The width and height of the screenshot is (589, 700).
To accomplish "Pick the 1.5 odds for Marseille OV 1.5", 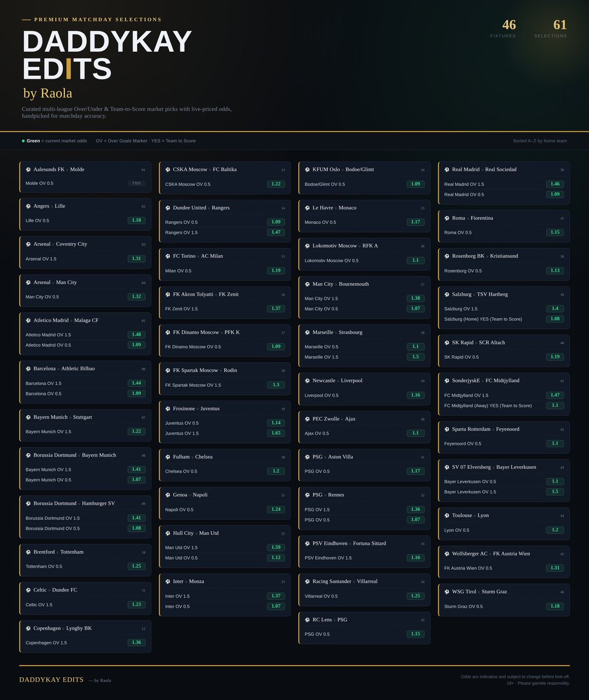I will pos(416,356).
